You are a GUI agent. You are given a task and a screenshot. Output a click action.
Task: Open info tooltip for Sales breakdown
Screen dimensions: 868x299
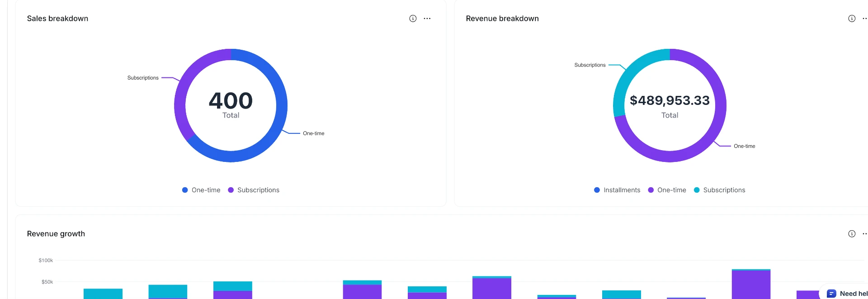413,19
